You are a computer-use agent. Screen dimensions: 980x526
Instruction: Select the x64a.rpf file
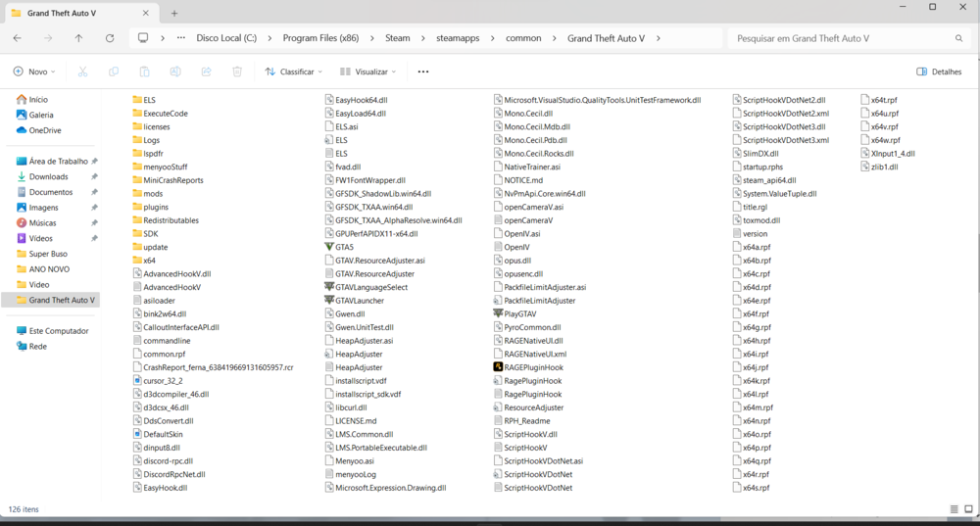point(752,247)
